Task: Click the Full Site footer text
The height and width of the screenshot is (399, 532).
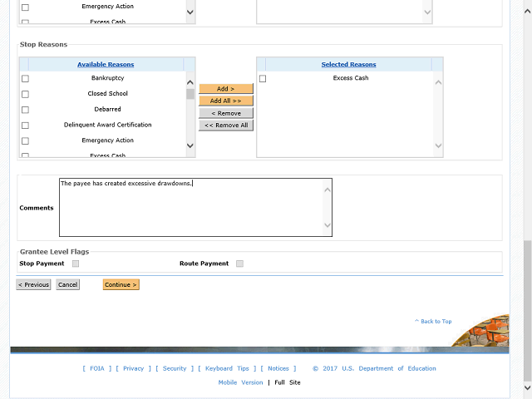Action: [x=288, y=382]
